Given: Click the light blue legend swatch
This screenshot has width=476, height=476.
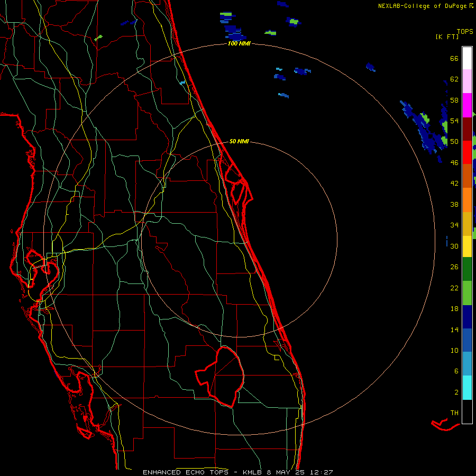Looking at the screenshot, I should click(x=467, y=364).
